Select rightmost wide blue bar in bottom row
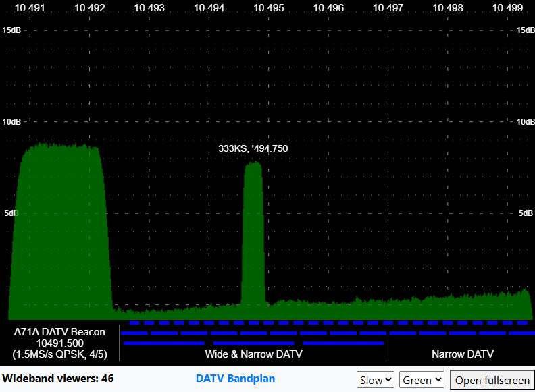Image resolution: width=535 pixels, height=392 pixels. 342,343
